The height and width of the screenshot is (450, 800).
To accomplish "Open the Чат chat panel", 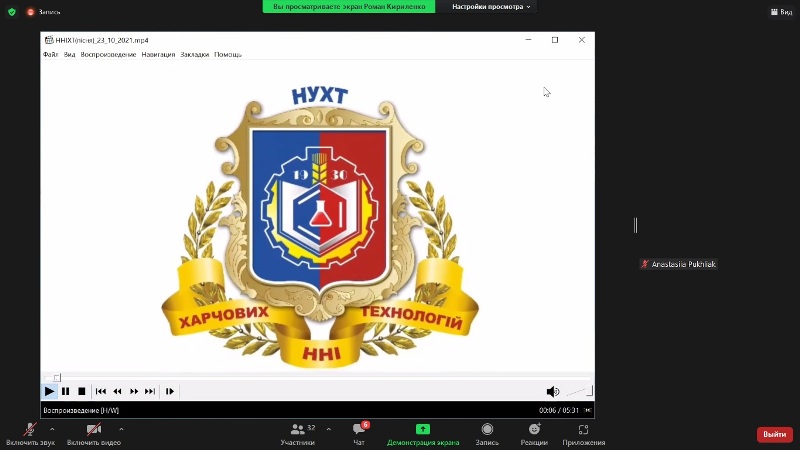I will (x=359, y=435).
